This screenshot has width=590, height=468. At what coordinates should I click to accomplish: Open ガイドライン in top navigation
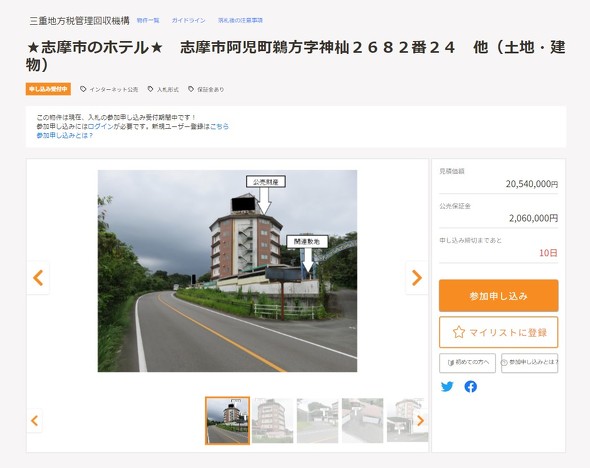pos(189,20)
